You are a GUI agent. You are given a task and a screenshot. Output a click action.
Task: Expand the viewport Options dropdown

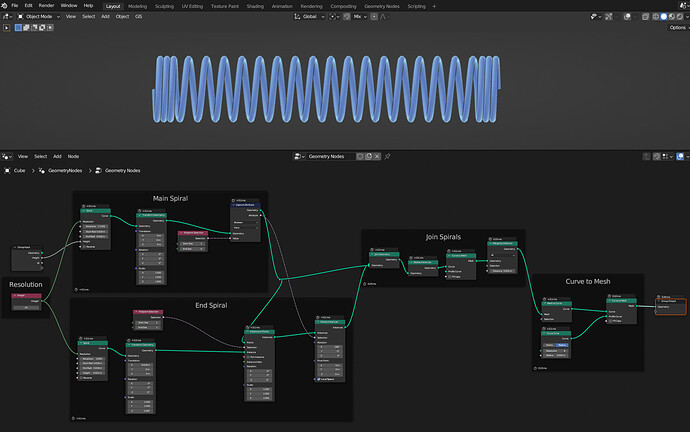click(x=679, y=28)
